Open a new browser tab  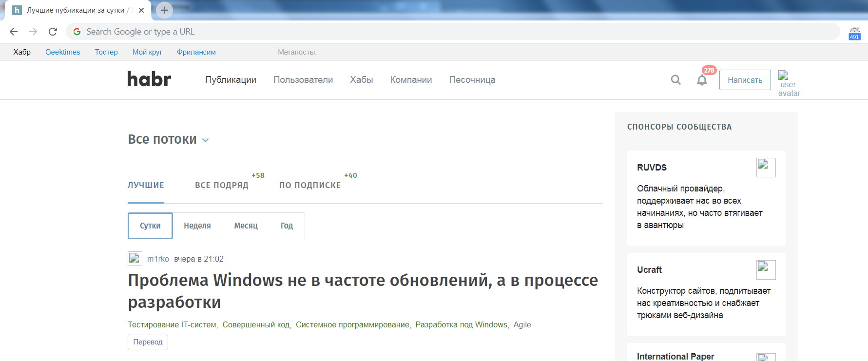click(164, 10)
